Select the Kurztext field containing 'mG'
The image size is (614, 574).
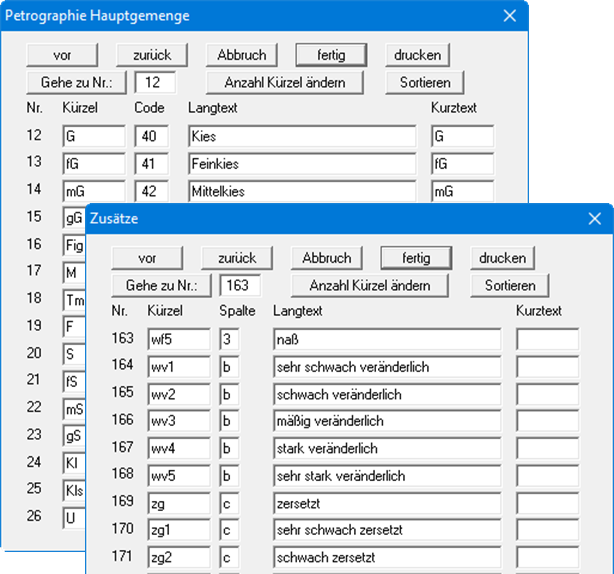462,190
